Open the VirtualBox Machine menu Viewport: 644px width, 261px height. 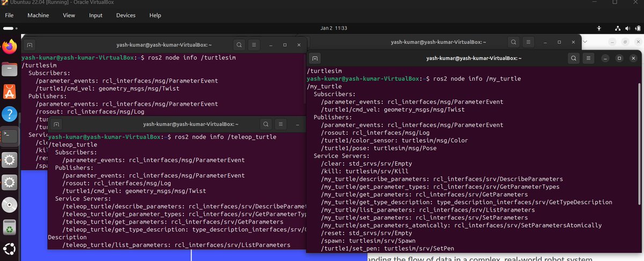tap(38, 16)
